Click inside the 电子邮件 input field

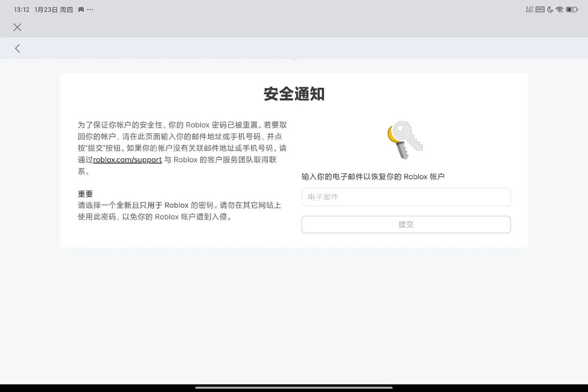coord(406,197)
